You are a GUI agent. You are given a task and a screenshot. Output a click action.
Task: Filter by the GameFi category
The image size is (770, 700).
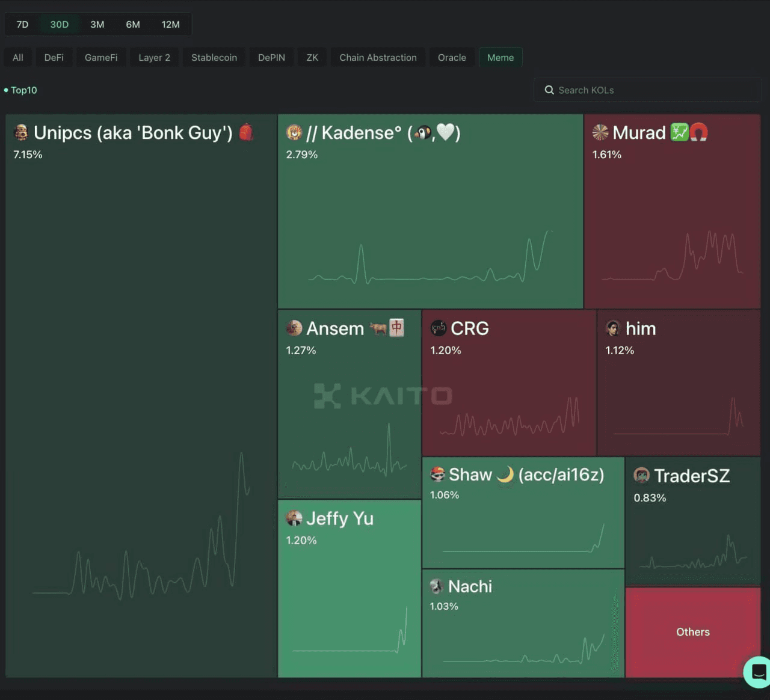(x=101, y=58)
